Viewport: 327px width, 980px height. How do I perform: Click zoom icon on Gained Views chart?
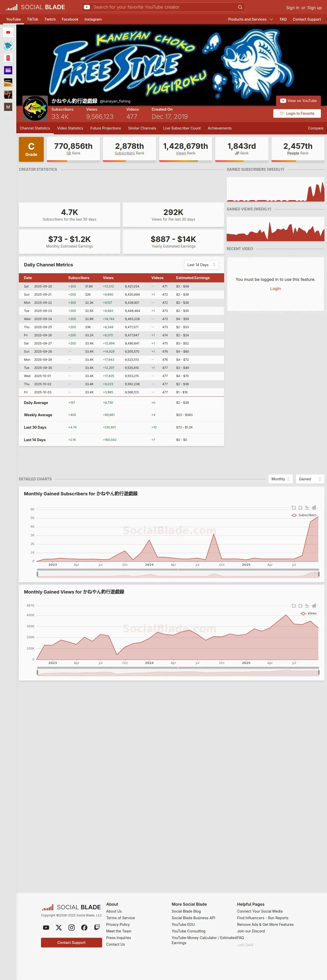tap(293, 606)
